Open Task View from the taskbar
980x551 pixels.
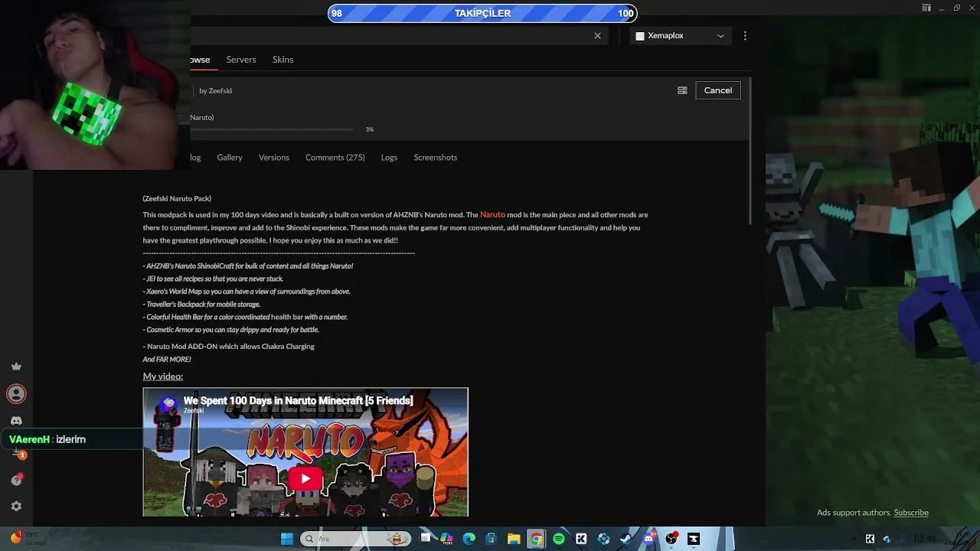426,539
